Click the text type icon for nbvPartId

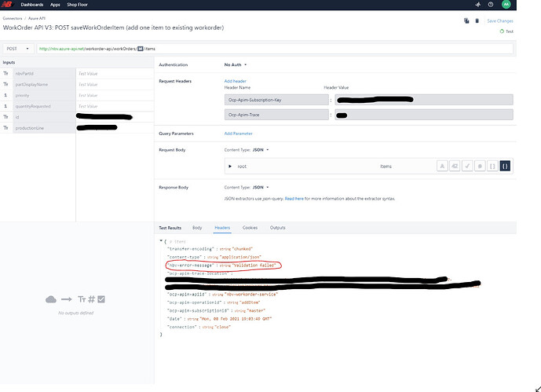5,74
